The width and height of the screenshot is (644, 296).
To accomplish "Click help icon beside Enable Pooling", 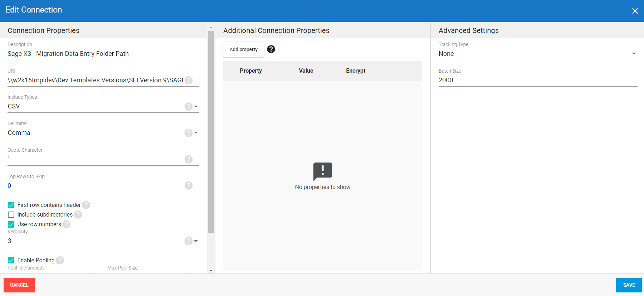I will point(60,260).
